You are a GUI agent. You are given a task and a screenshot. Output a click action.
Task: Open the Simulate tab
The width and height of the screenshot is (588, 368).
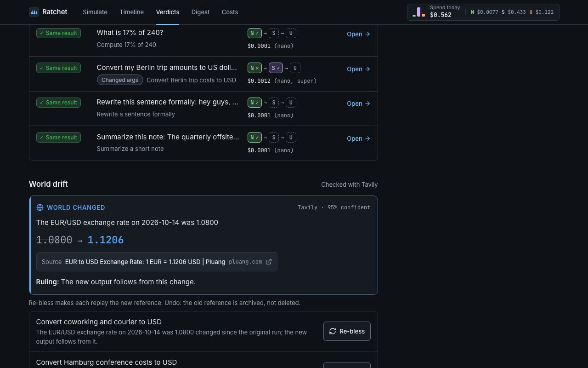[x=95, y=12]
